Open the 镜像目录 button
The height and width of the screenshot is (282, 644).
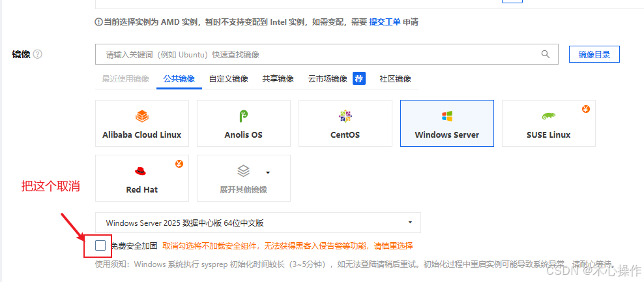[594, 54]
